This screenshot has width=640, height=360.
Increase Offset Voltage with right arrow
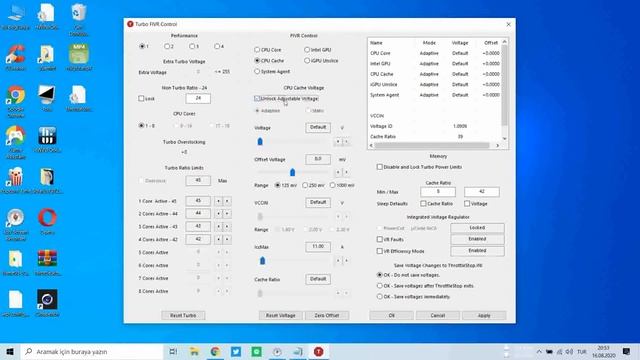(x=347, y=172)
